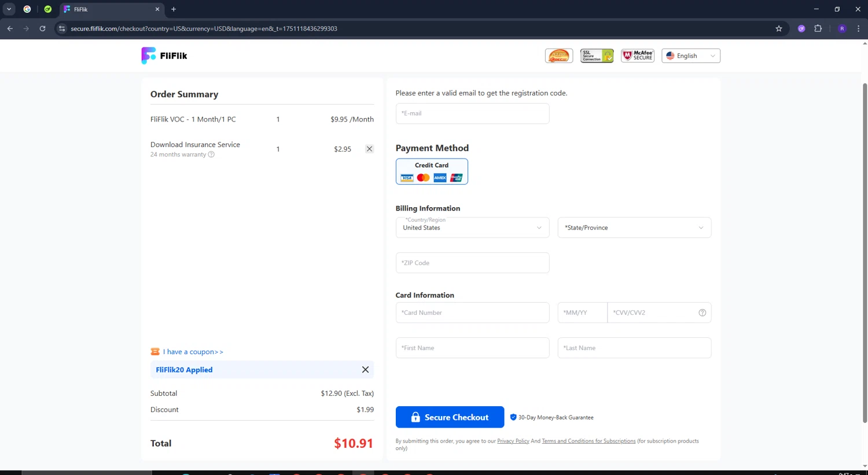The height and width of the screenshot is (475, 868).
Task: Click the 30-Day Money-Back Guarantee text
Action: pyautogui.click(x=556, y=417)
